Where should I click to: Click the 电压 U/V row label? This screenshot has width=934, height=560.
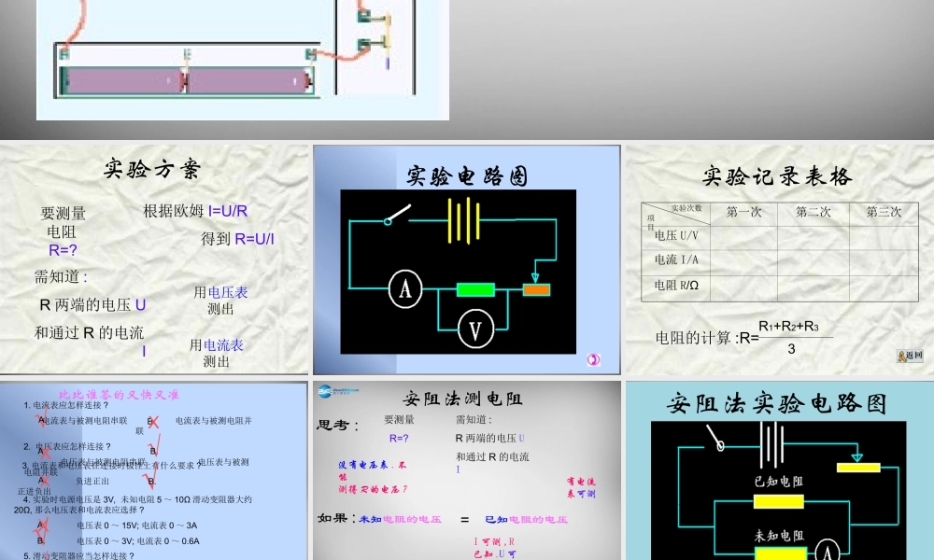click(676, 235)
